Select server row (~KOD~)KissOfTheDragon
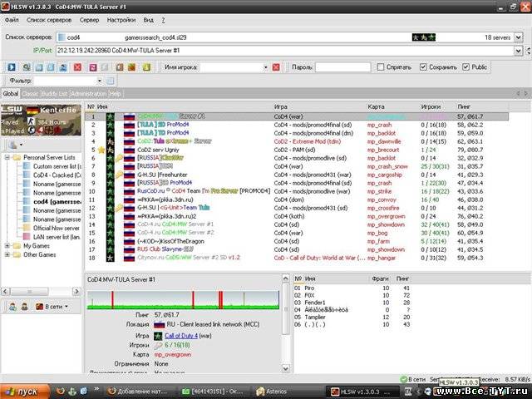Screen dimensions: 532x399 [297, 241]
